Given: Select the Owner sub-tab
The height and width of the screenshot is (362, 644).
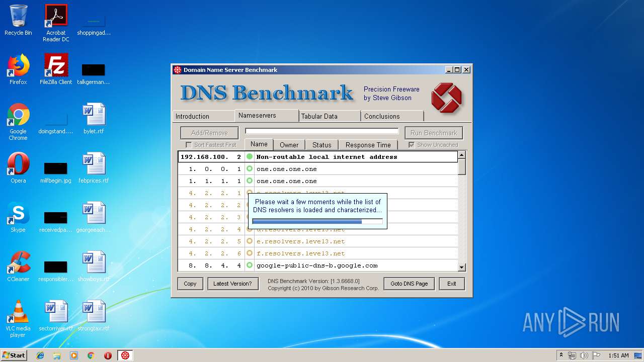Looking at the screenshot, I should [x=289, y=145].
